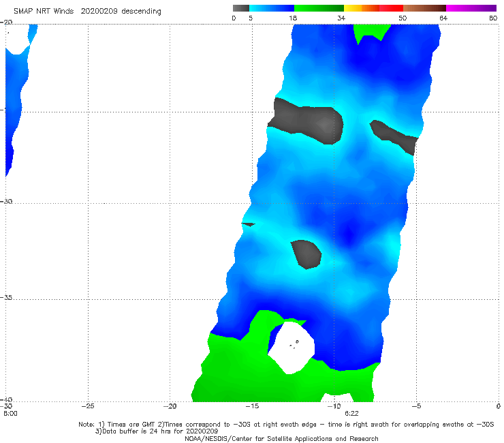Click the longitude axis label '-25'
Screen dimensions: 504x443
click(x=88, y=406)
